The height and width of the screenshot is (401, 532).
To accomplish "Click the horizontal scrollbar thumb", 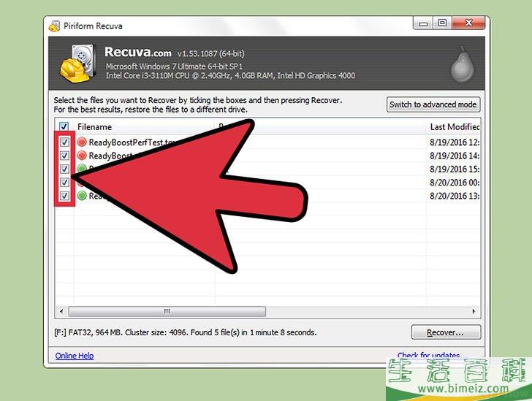I will click(167, 311).
